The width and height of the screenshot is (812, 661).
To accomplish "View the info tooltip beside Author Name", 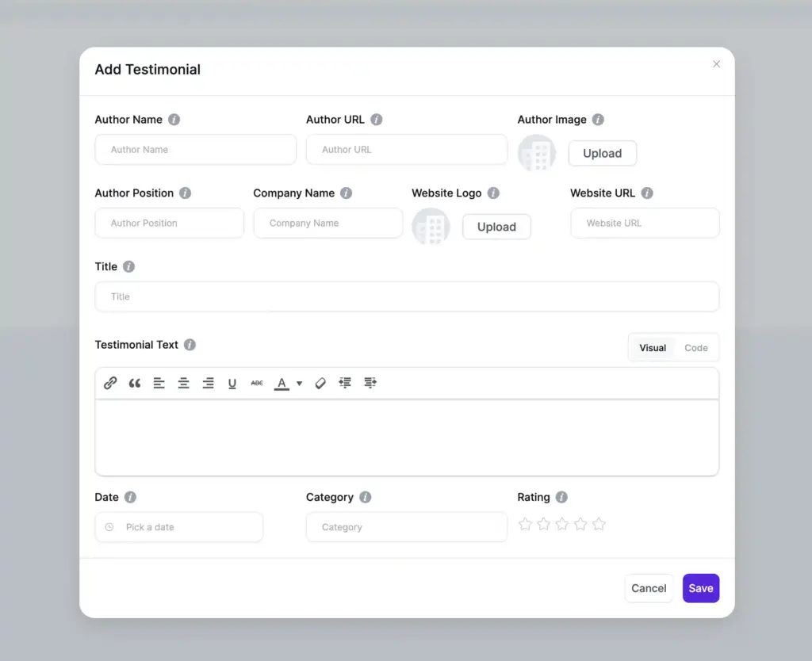I will pos(174,120).
